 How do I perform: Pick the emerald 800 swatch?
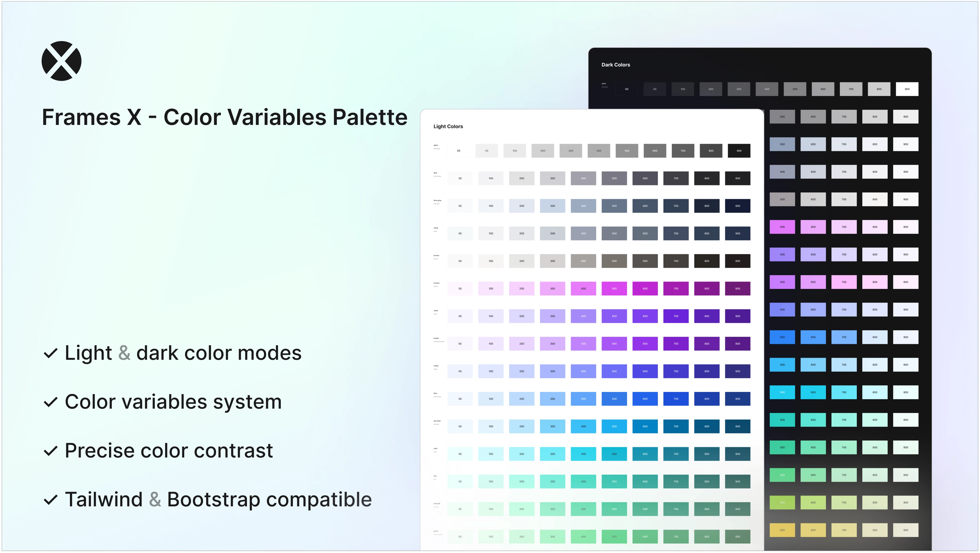click(x=707, y=509)
